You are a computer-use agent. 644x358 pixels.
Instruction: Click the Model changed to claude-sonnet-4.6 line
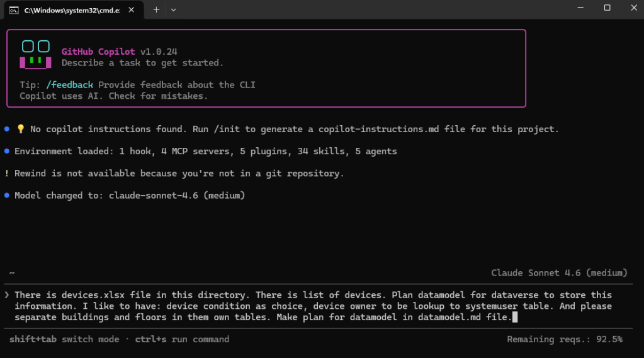tap(129, 195)
